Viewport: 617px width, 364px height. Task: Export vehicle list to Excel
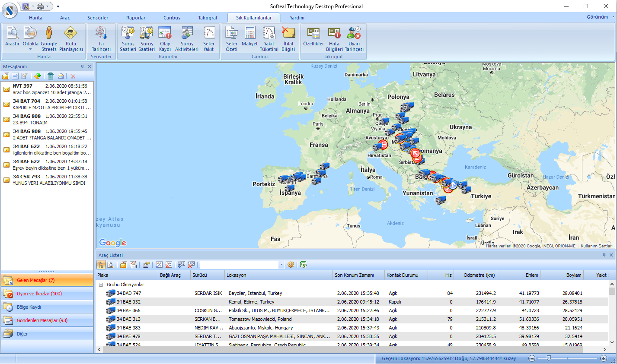[x=303, y=265]
